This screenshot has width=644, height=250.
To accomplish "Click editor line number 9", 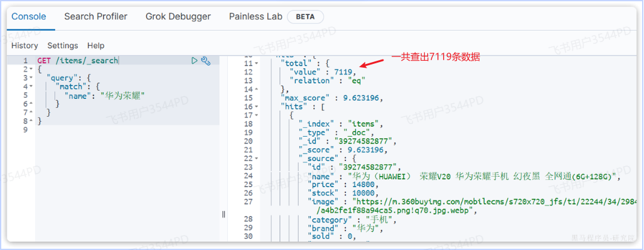I will [26, 130].
